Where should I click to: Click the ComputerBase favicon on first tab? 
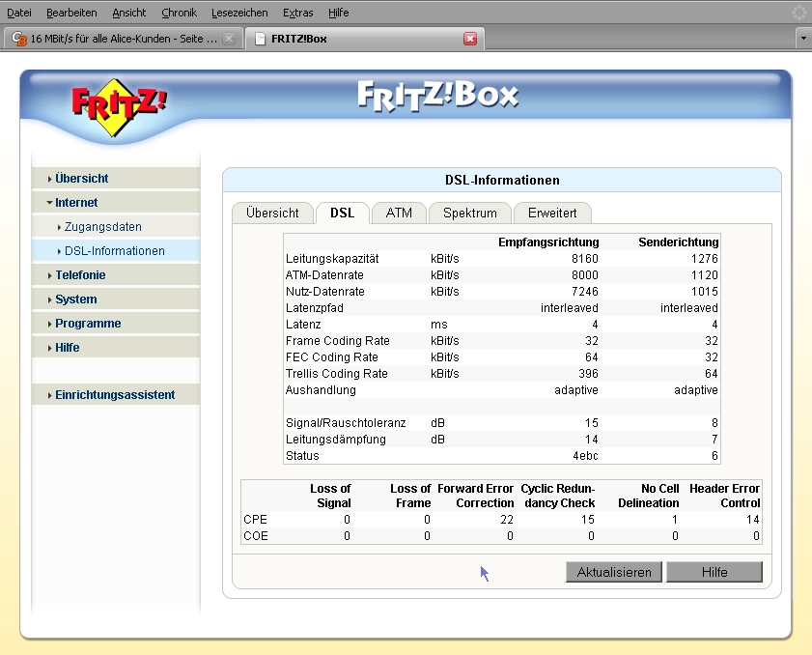tap(19, 39)
